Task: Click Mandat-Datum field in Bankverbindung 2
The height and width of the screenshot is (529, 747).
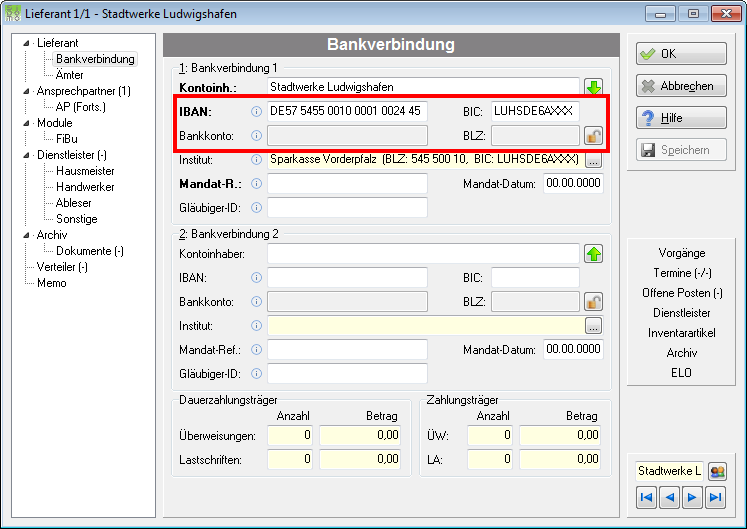Action: click(573, 349)
